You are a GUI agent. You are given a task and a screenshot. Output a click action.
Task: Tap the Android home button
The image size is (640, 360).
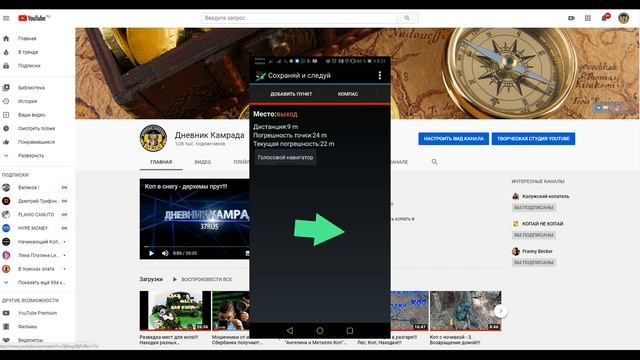[x=320, y=330]
